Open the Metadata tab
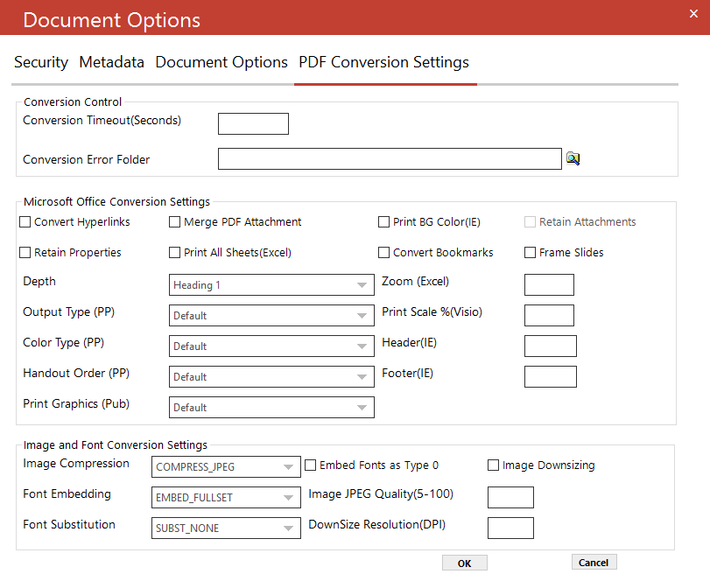The image size is (710, 588). (111, 62)
